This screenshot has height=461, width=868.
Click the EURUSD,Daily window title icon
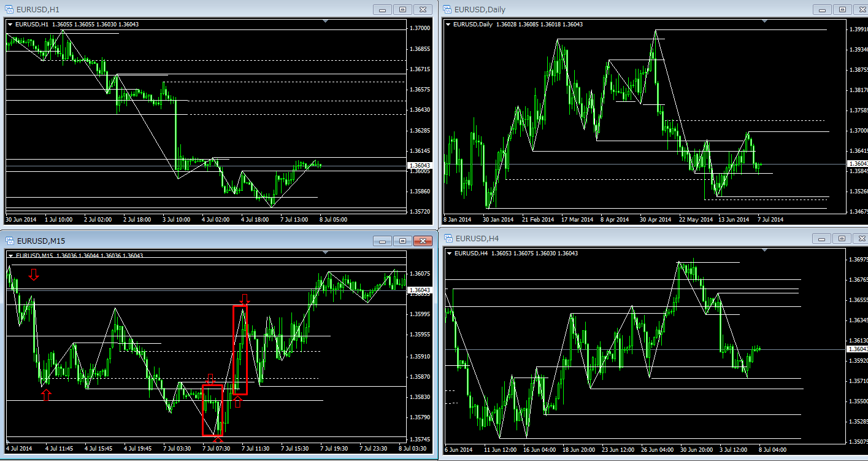[448, 9]
